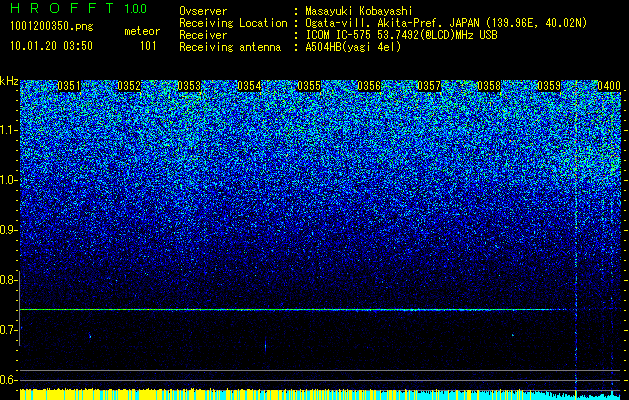
Task: Click the date stamp 10.01.20 03:50
Action: pyautogui.click(x=51, y=46)
